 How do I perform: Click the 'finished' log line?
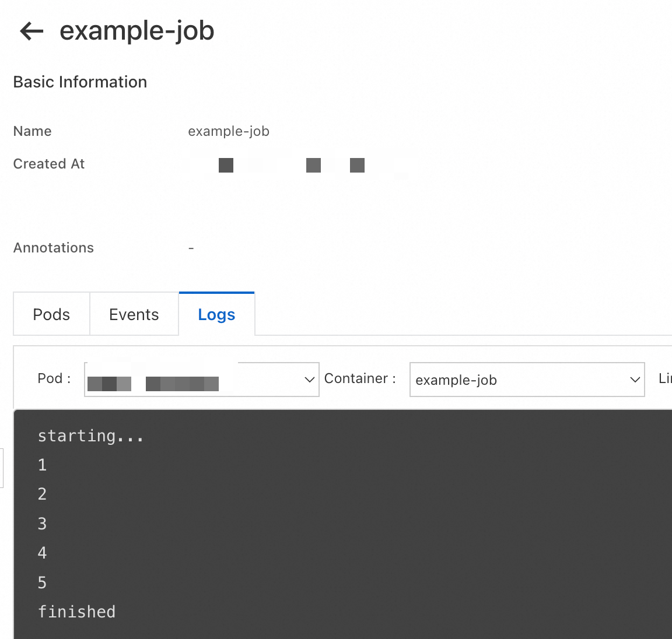[76, 612]
